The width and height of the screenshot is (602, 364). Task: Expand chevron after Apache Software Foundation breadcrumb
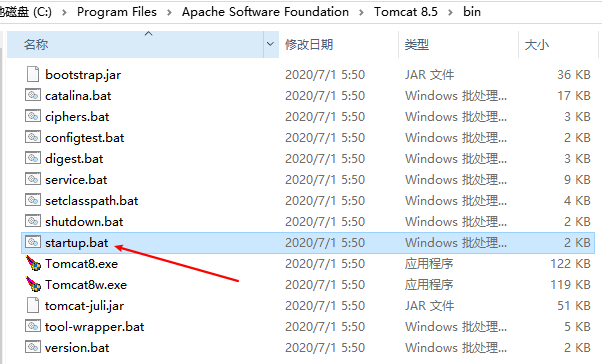361,12
